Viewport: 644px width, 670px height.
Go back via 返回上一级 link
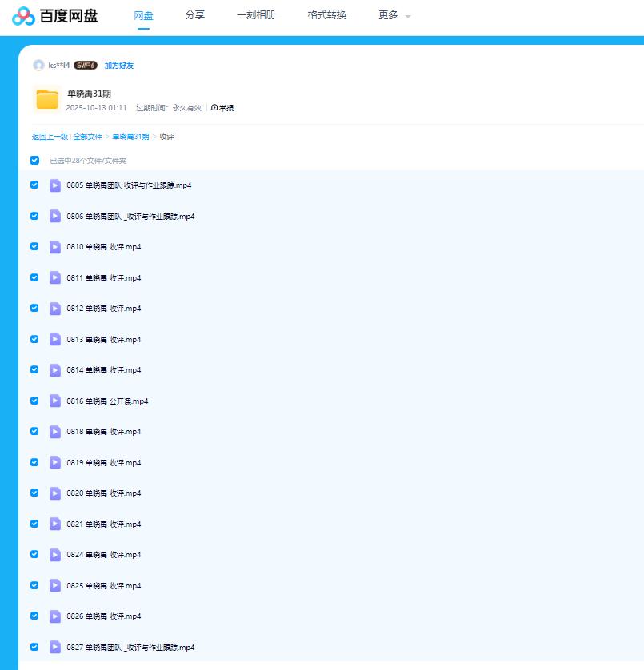(x=50, y=137)
